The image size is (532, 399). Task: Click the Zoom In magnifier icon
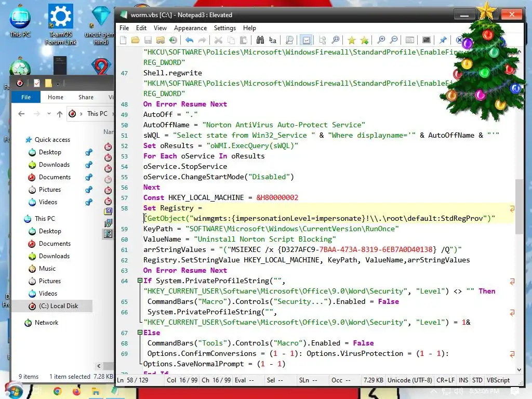tap(381, 41)
